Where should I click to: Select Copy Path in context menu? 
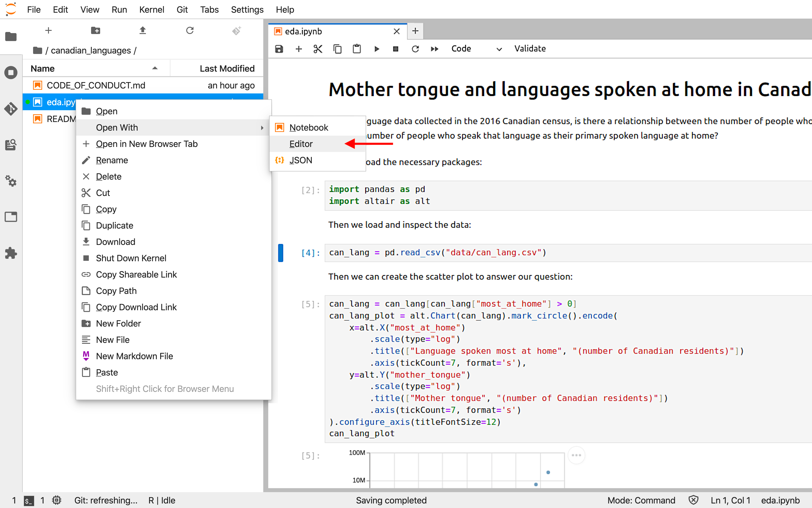(174, 291)
